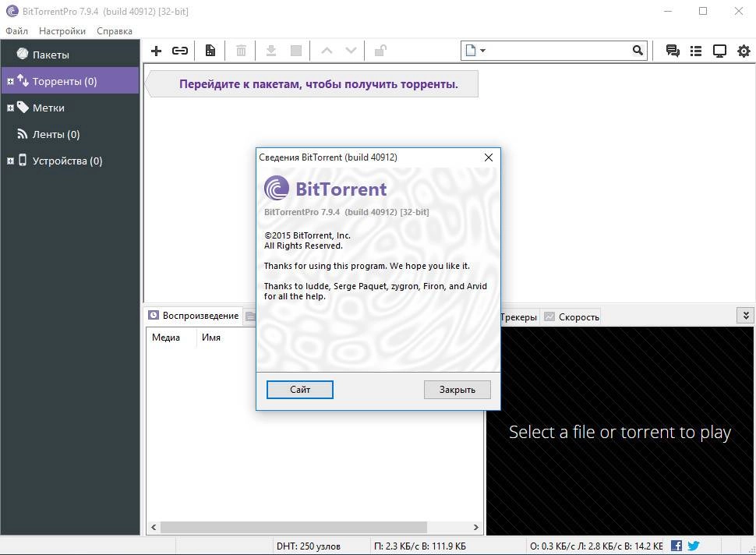
Task: Select Торренты (0) in sidebar
Action: click(x=70, y=81)
